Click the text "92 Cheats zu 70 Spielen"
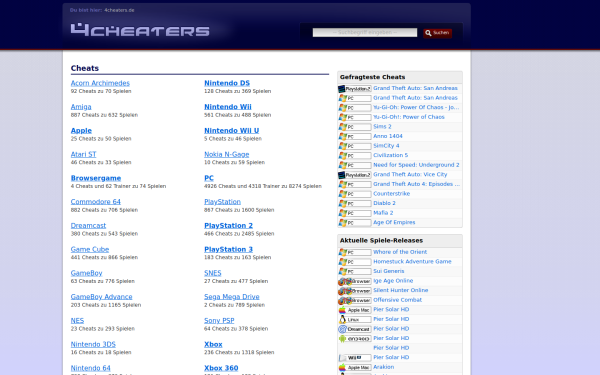 tap(101, 91)
